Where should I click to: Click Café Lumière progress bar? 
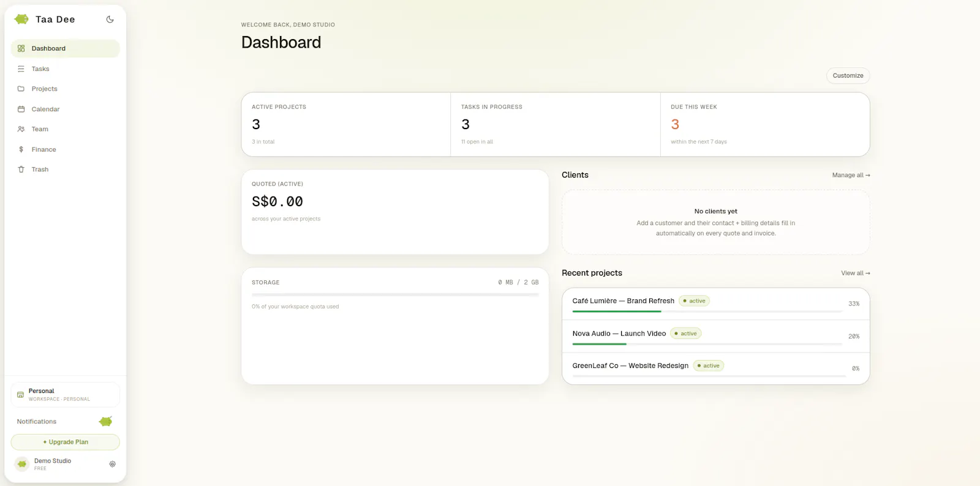pos(707,312)
